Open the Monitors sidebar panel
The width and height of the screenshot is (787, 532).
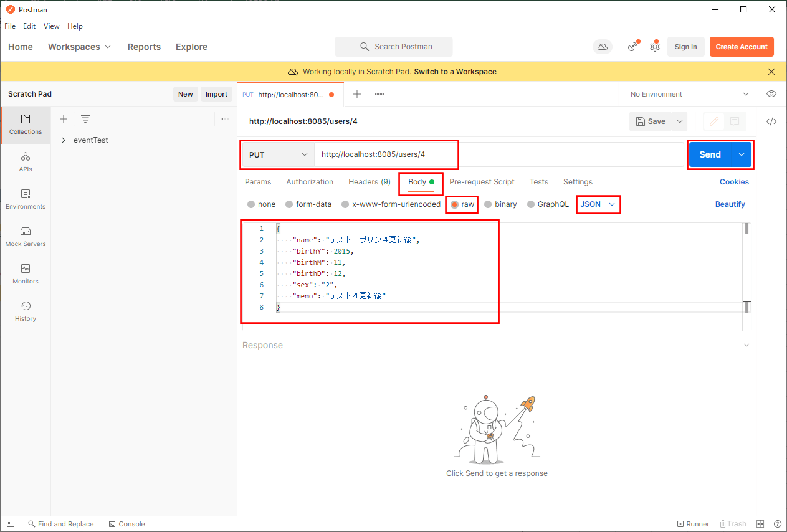25,273
